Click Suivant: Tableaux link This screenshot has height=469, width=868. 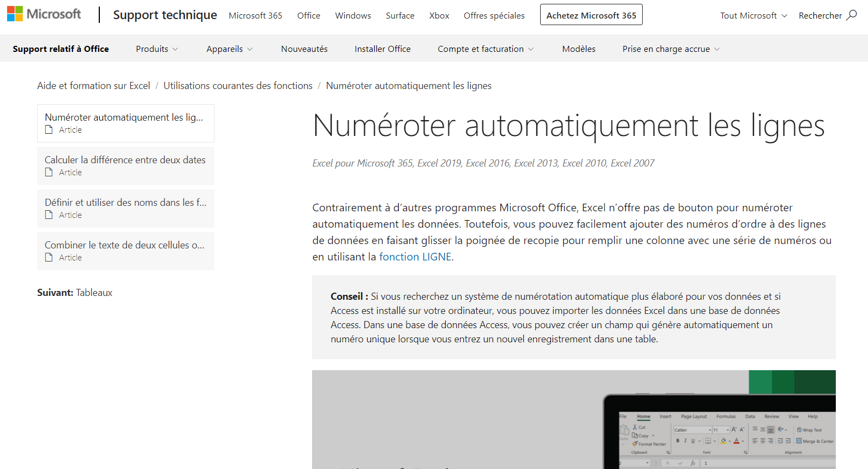click(x=75, y=293)
